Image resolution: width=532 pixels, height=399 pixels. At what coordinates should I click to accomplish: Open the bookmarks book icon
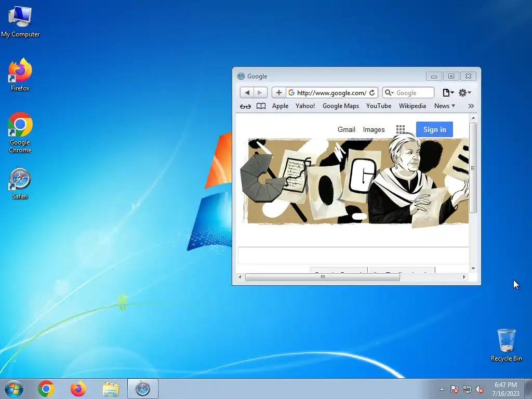tap(261, 106)
